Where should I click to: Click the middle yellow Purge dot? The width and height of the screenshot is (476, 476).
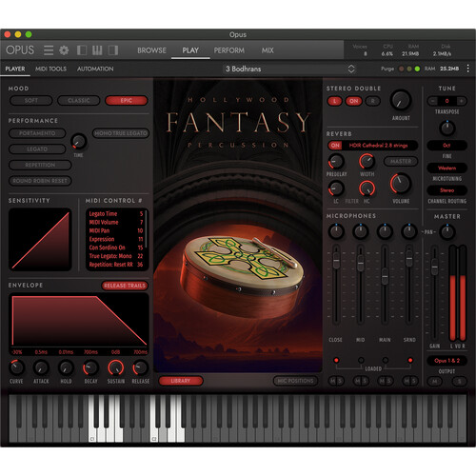[409, 69]
